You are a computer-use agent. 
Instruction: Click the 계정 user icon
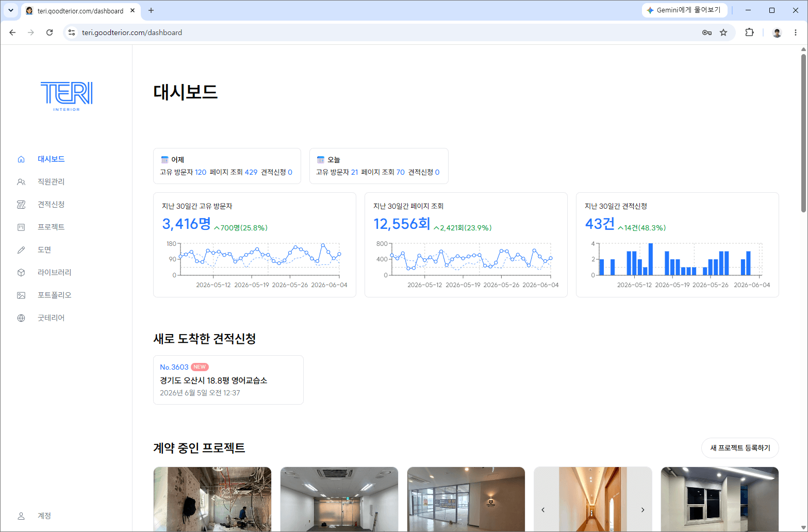(x=21, y=516)
